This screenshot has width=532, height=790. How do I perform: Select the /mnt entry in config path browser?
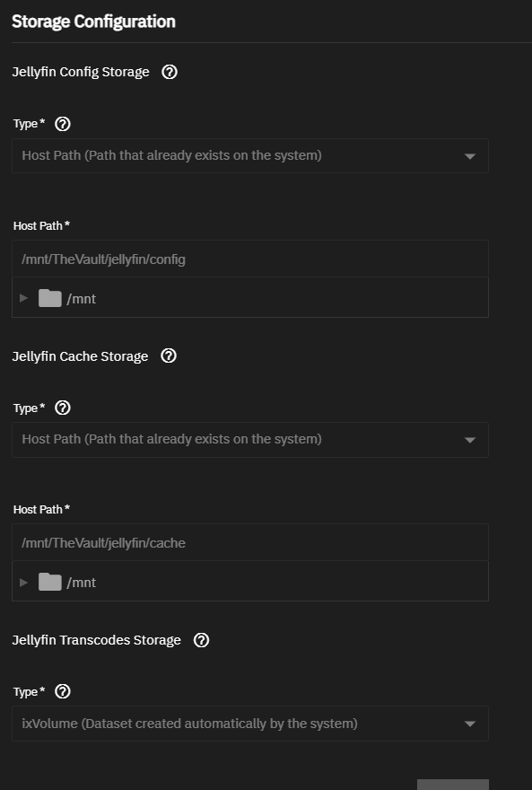pyautogui.click(x=82, y=299)
